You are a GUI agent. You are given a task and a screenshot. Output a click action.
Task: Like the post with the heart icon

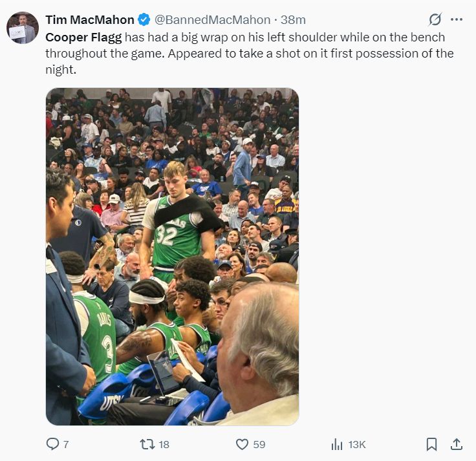click(x=242, y=444)
